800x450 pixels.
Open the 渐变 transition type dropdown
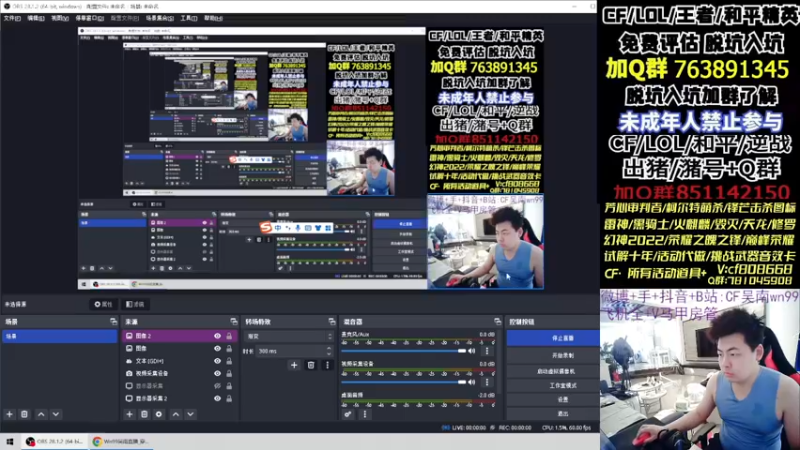click(289, 336)
